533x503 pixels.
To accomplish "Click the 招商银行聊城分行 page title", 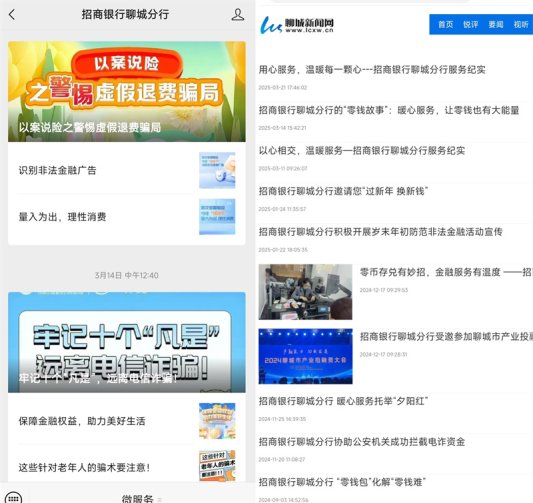I will pos(125,14).
